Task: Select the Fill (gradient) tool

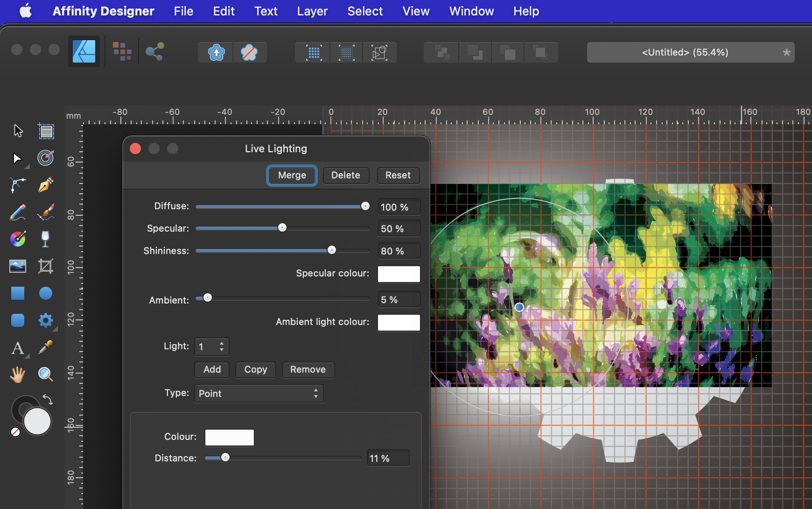Action: pos(18,239)
